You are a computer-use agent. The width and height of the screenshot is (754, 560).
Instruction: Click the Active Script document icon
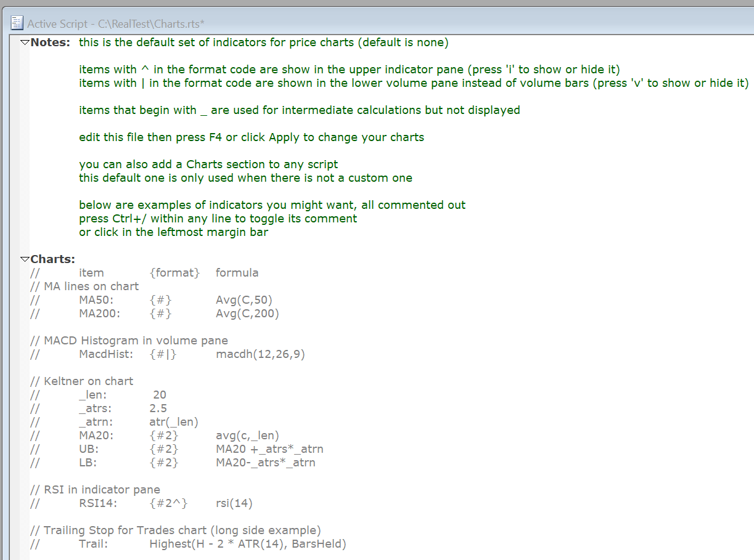click(17, 23)
